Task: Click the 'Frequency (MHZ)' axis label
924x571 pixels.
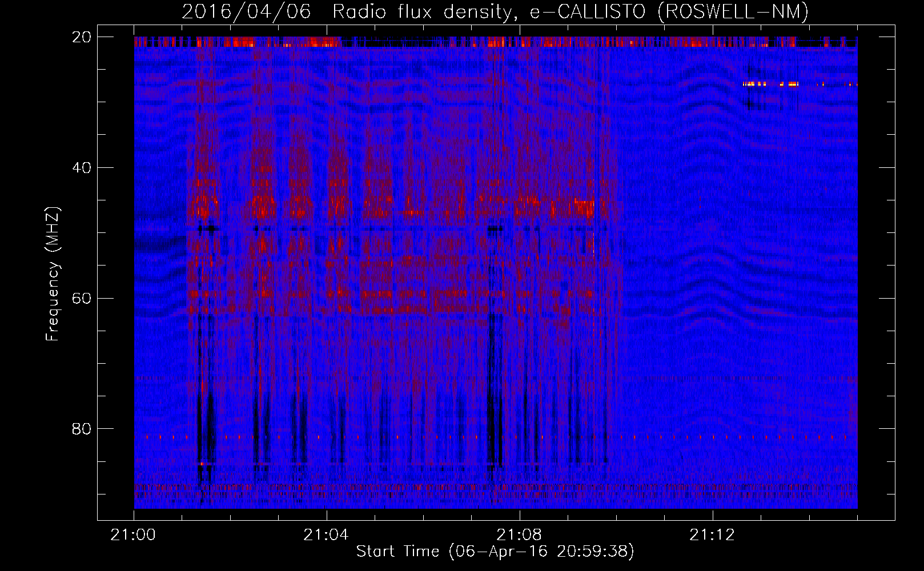Action: click(53, 274)
